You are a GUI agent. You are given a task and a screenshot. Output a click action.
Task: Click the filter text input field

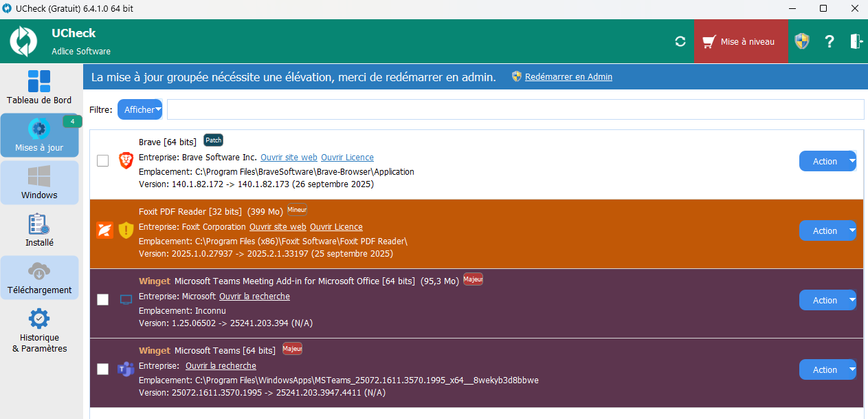515,109
